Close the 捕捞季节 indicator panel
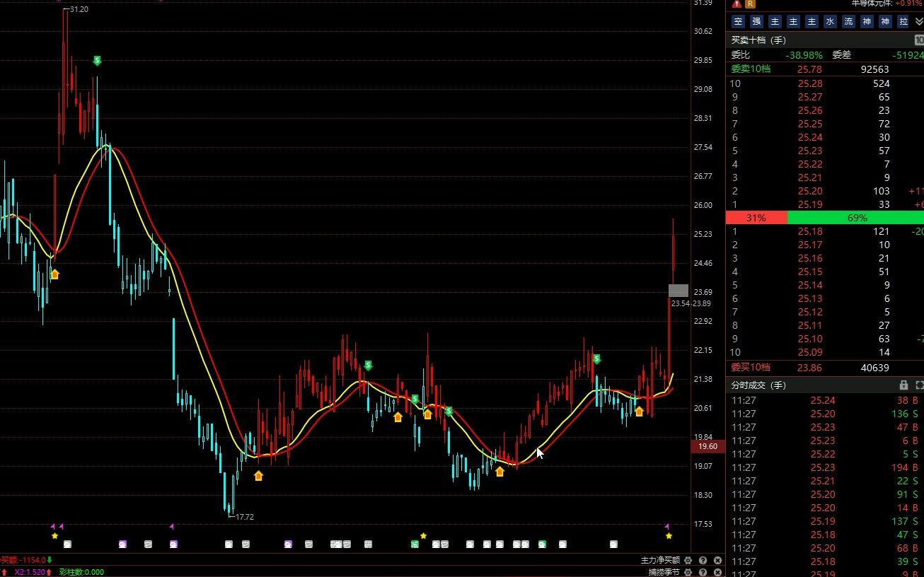This screenshot has height=577, width=924. coord(717,572)
